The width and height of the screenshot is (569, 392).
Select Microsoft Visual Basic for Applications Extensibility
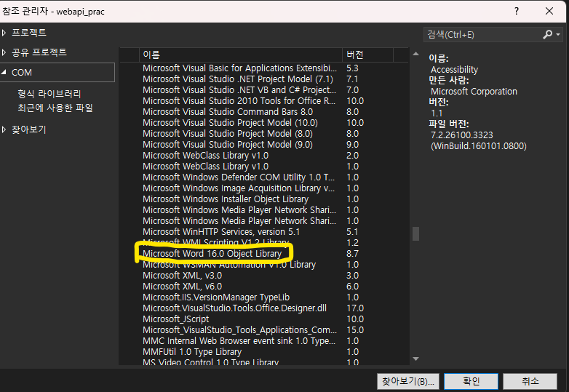coord(264,68)
